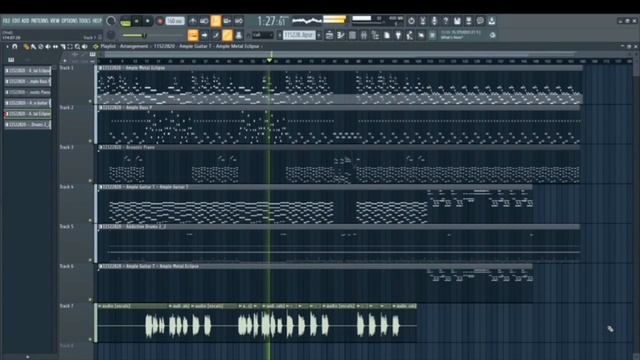Image resolution: width=640 pixels, height=360 pixels.
Task: Toggle the recording countdown icon
Action: coord(216,21)
